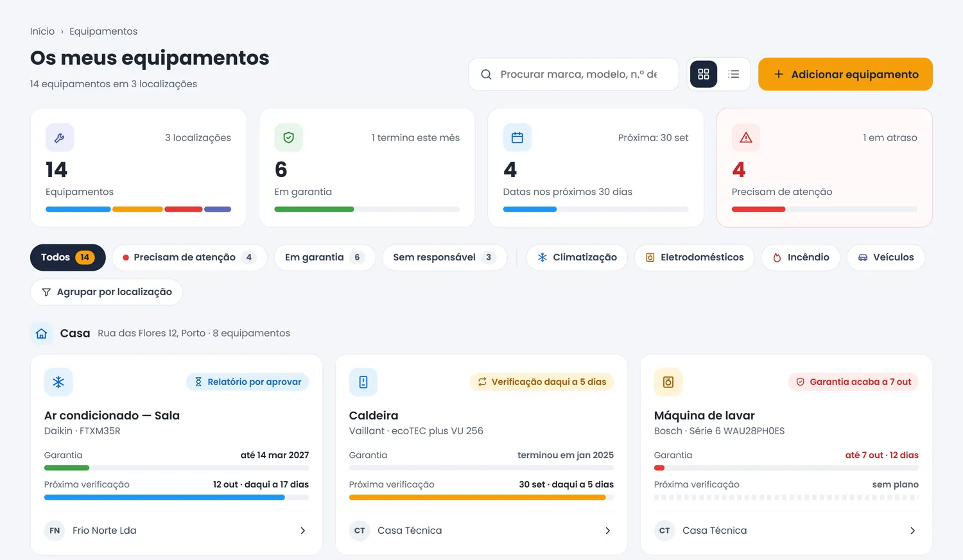Image resolution: width=963 pixels, height=560 pixels.
Task: Click the warning triangle icon in attention card
Action: [x=746, y=137]
